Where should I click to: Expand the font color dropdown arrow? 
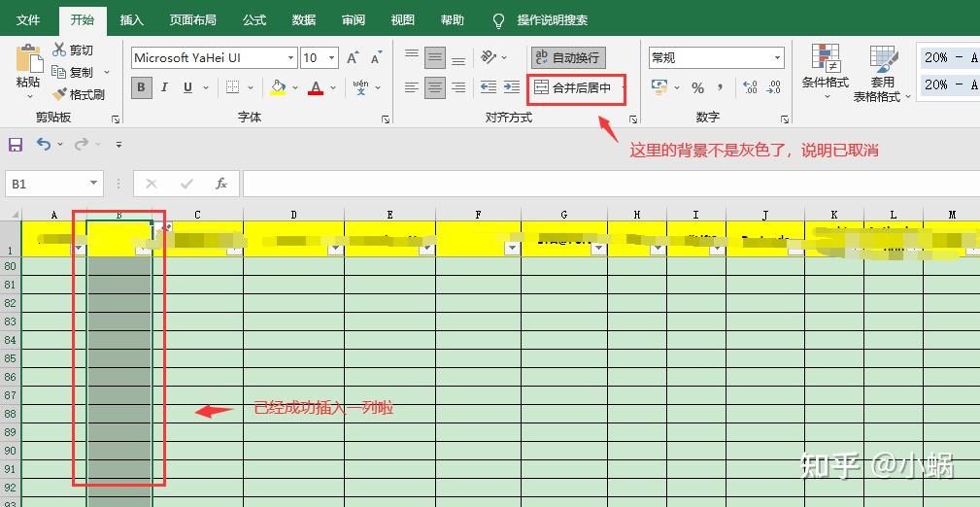pos(333,88)
